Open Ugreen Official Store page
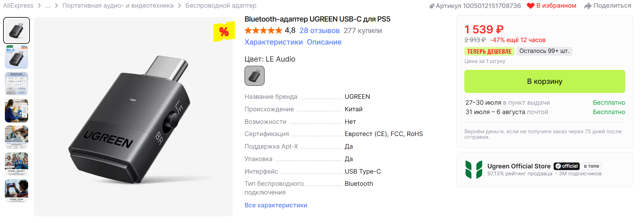Viewport: 644px width, 223px height. (519, 166)
